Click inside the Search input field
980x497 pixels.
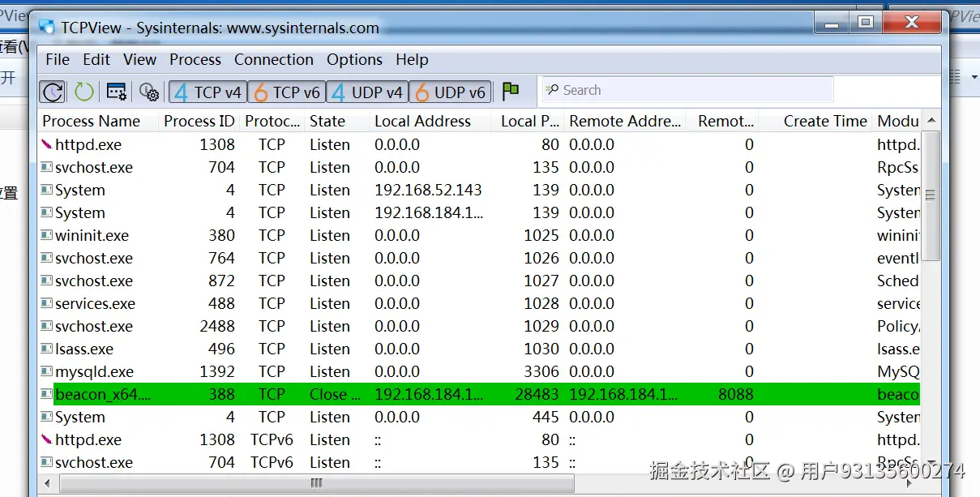click(x=689, y=89)
